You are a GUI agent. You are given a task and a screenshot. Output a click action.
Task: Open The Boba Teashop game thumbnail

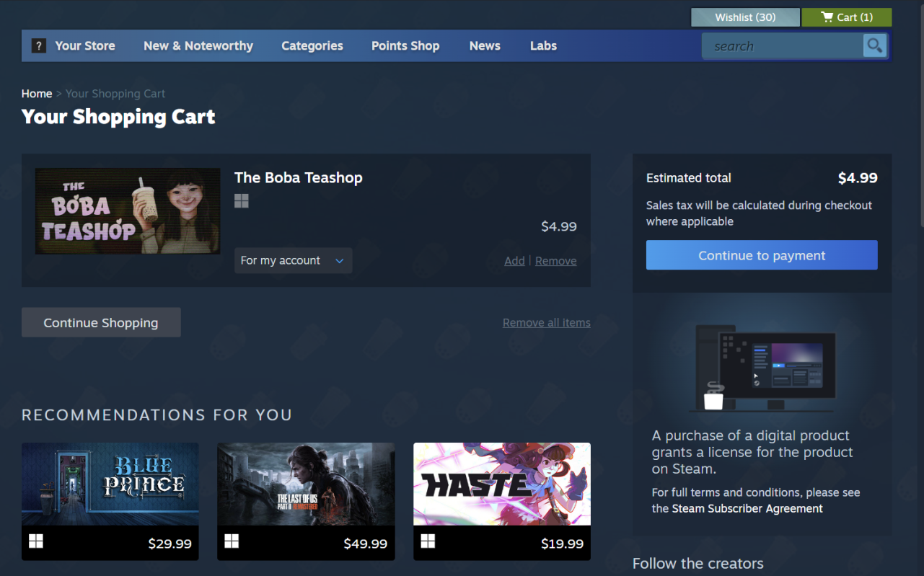click(128, 211)
